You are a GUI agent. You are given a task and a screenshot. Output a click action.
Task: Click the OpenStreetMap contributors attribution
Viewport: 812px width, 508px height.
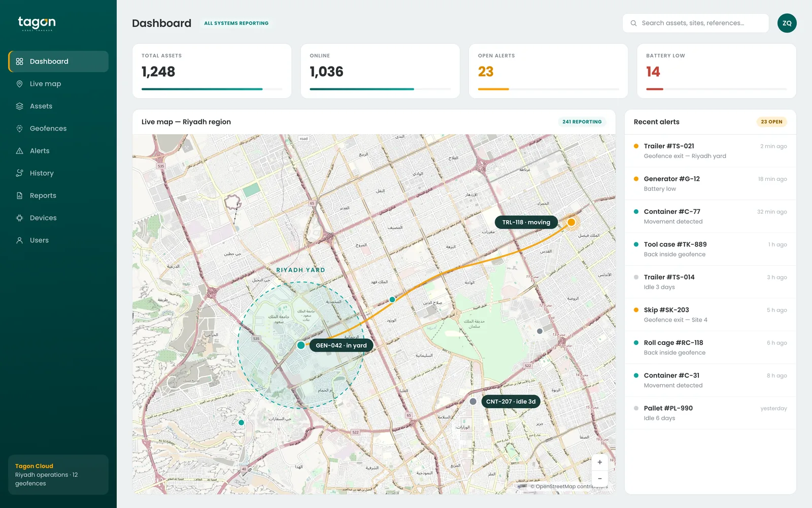[x=568, y=487]
